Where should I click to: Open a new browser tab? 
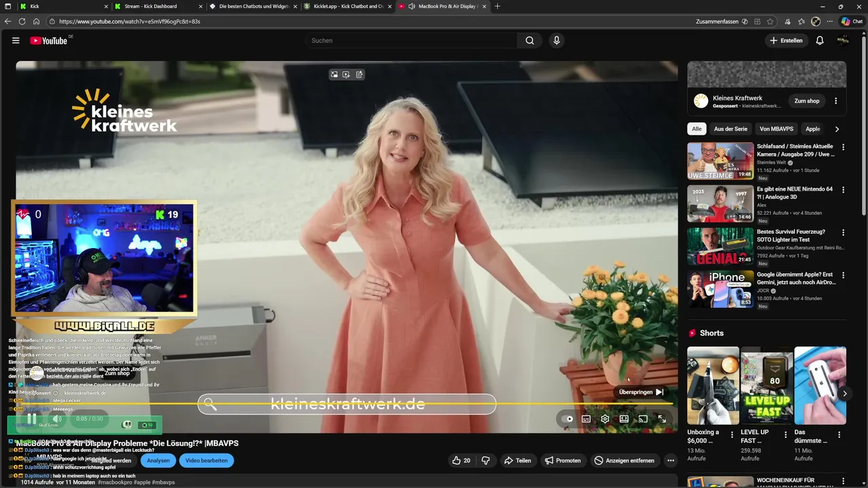coord(498,6)
